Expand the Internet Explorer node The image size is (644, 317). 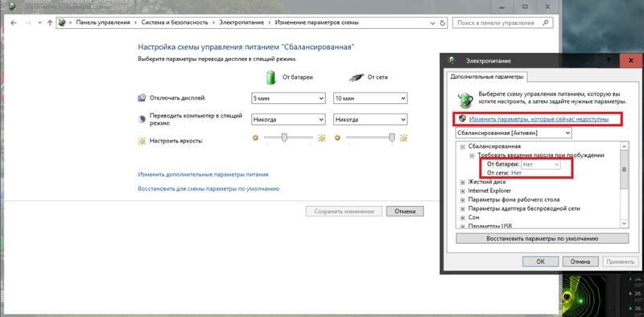click(462, 191)
